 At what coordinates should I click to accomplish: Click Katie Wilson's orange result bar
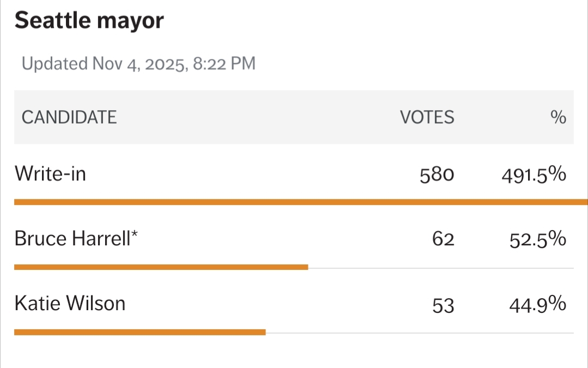140,332
